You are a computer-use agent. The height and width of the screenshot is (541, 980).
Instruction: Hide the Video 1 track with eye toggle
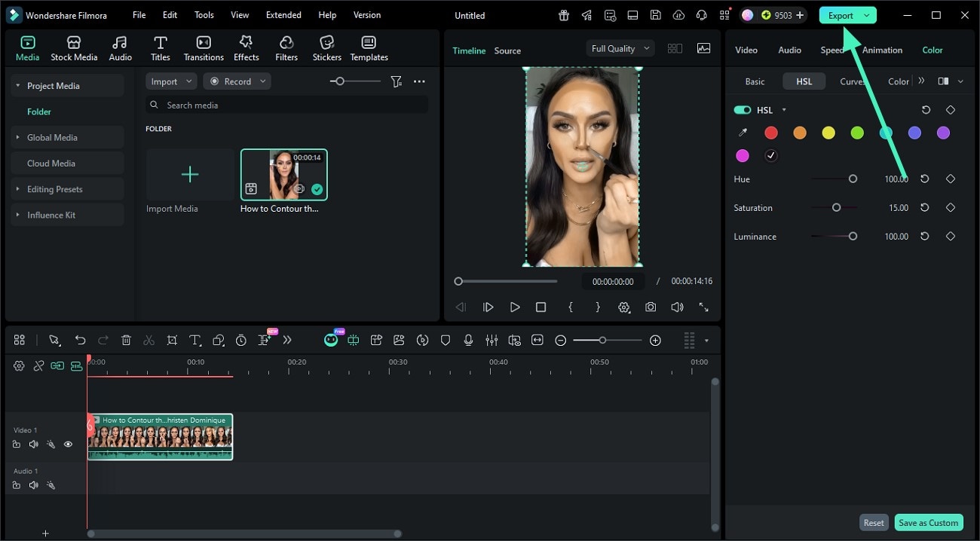pos(68,444)
